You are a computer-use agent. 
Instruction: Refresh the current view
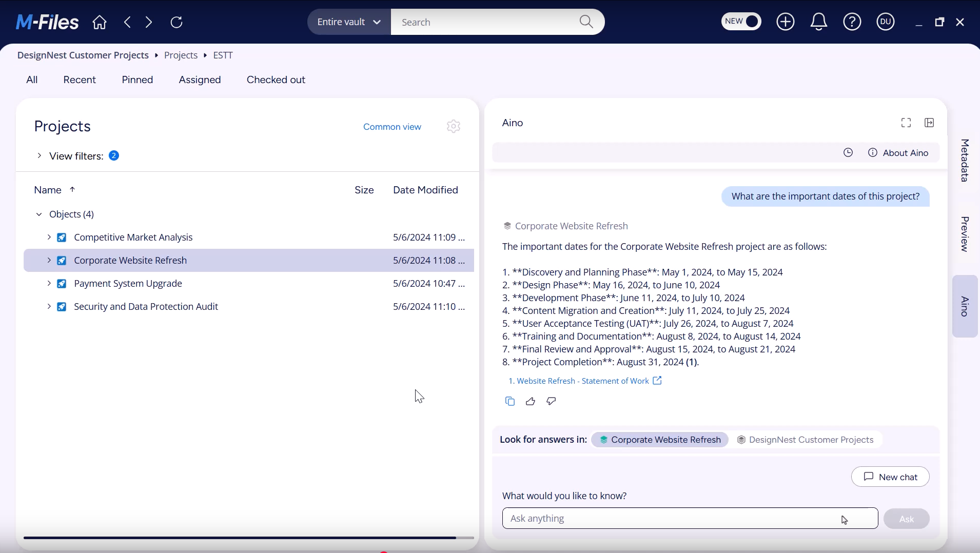pyautogui.click(x=177, y=22)
